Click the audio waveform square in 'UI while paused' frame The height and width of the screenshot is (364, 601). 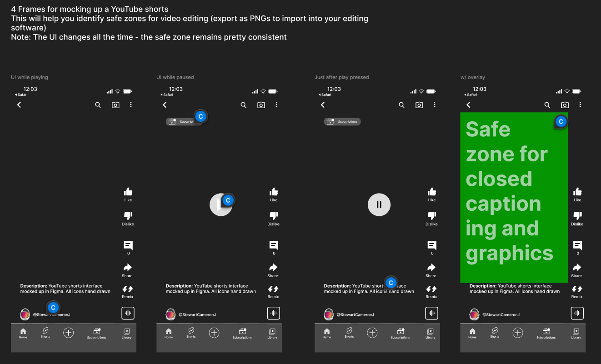(273, 313)
